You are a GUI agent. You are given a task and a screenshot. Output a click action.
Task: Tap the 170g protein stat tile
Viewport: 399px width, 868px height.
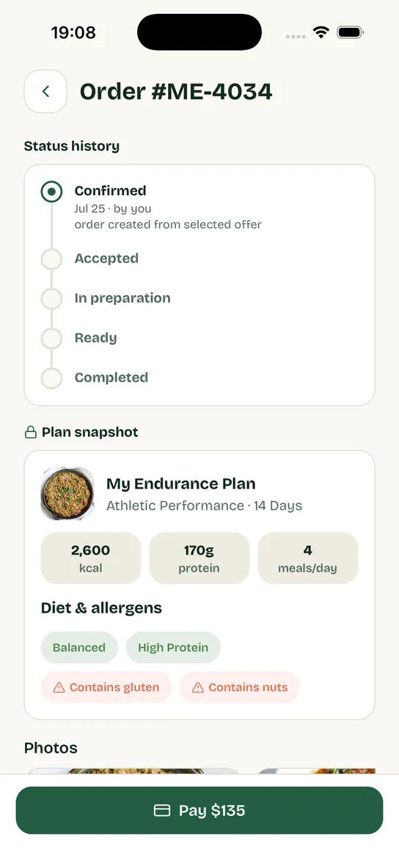(199, 558)
